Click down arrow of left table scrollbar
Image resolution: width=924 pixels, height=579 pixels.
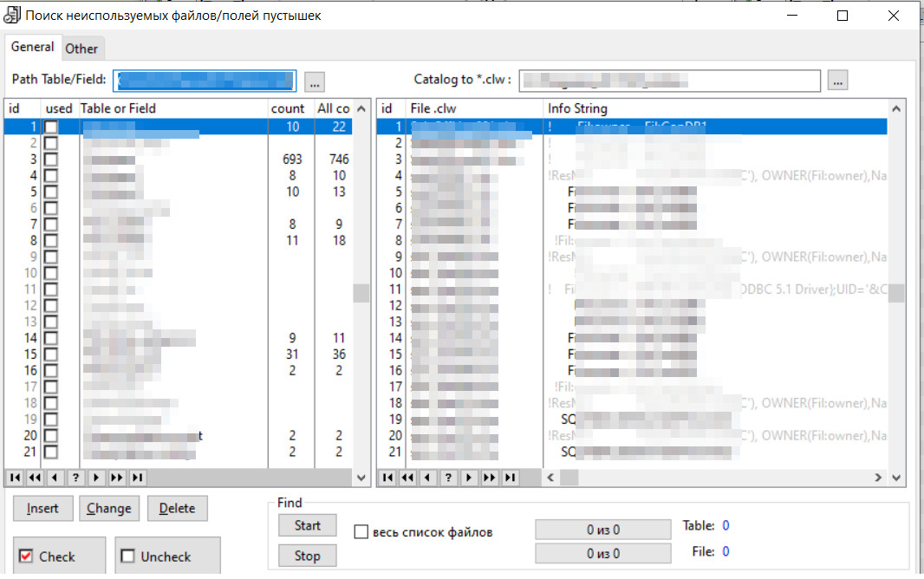click(x=361, y=478)
